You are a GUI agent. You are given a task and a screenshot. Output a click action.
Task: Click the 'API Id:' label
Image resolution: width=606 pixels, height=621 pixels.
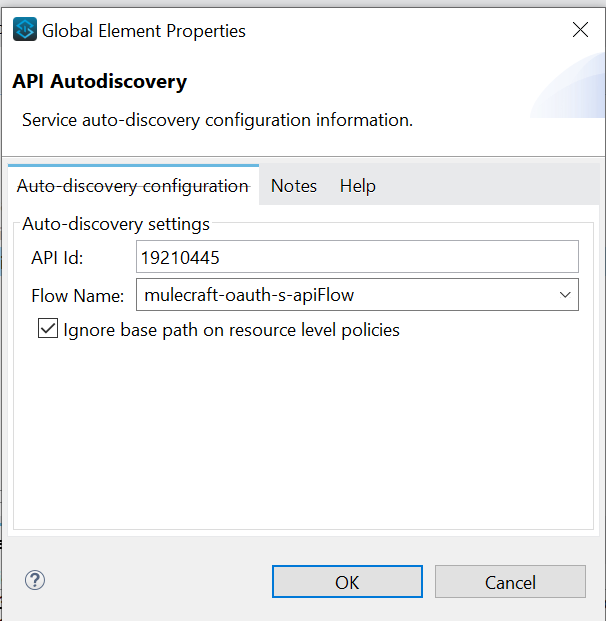(57, 258)
